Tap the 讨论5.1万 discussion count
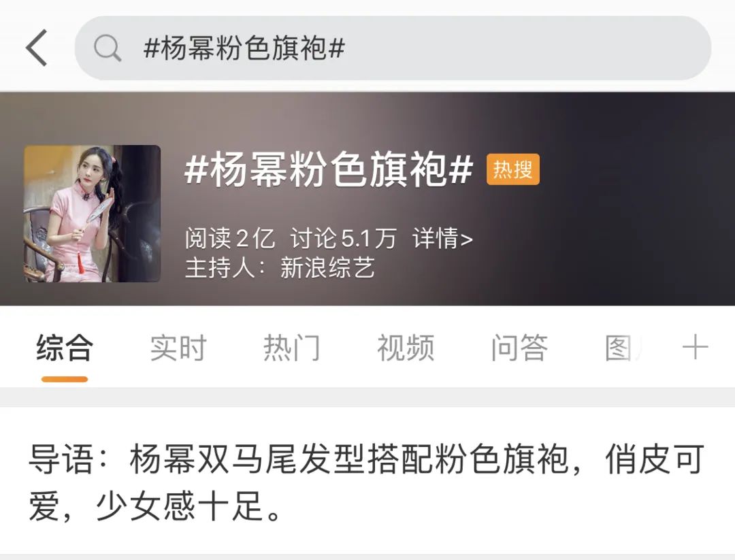735x560 pixels. [344, 238]
